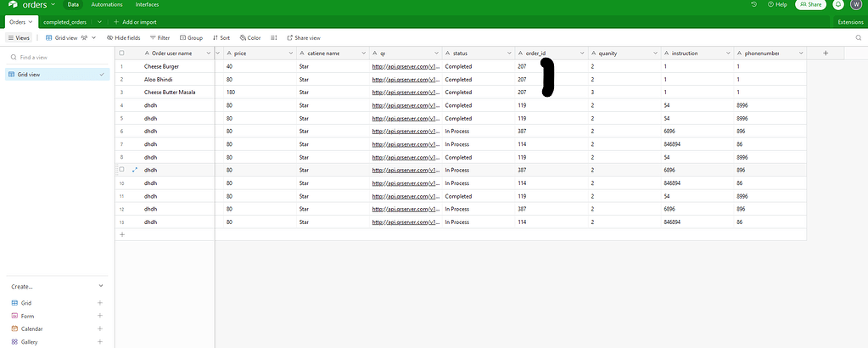Open the price field dropdown
The width and height of the screenshot is (868, 348).
click(291, 53)
